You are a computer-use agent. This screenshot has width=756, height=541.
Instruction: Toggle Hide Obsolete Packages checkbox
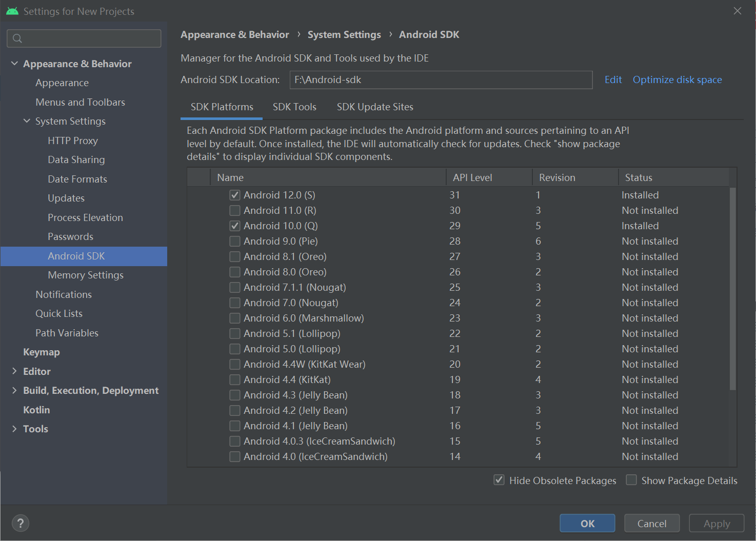[499, 480]
